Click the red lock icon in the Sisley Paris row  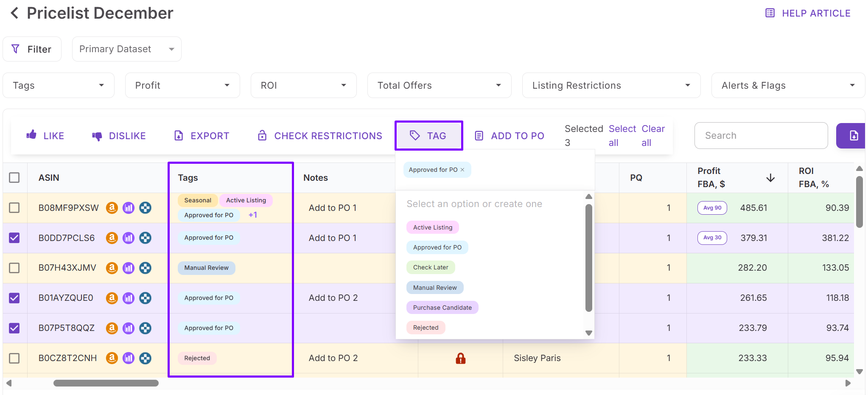[x=460, y=358]
